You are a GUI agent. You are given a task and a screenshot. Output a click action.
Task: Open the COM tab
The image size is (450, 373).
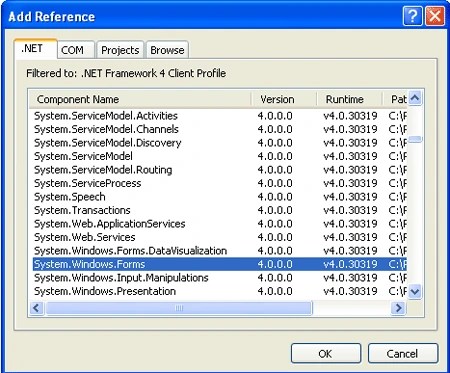coord(76,50)
